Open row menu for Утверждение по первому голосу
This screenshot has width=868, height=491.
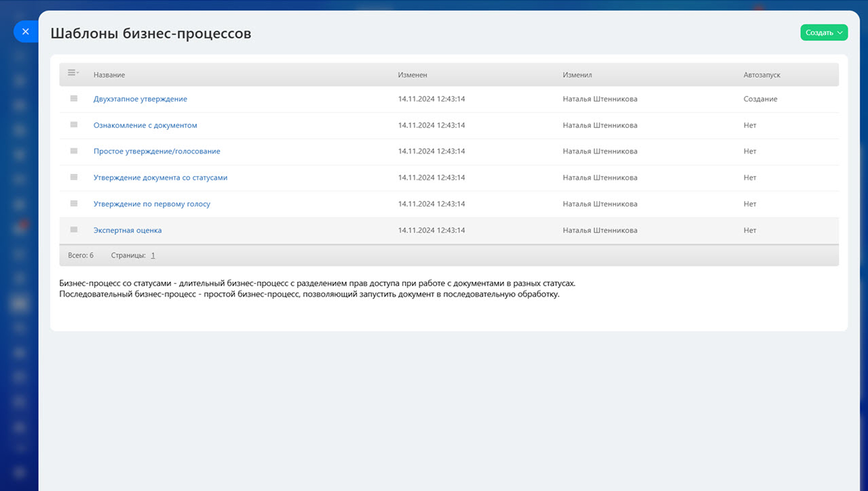click(74, 203)
